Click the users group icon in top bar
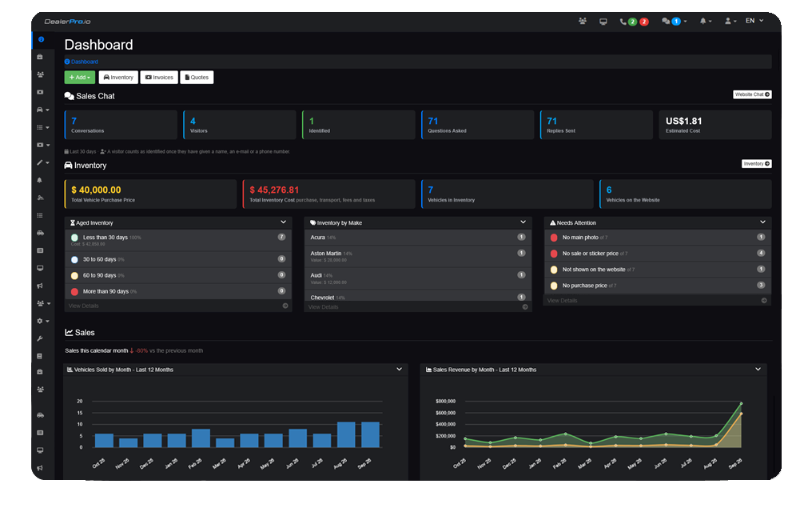 [x=583, y=22]
